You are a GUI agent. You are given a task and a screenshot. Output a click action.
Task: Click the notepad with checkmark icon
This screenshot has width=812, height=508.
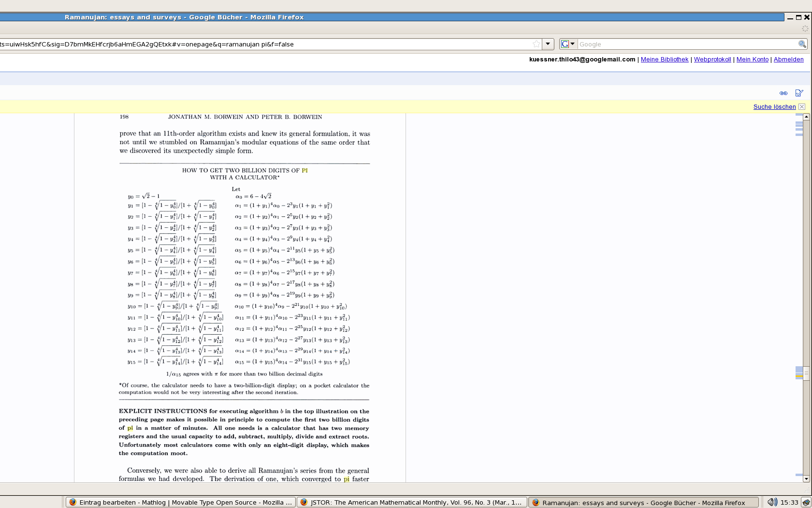click(799, 93)
